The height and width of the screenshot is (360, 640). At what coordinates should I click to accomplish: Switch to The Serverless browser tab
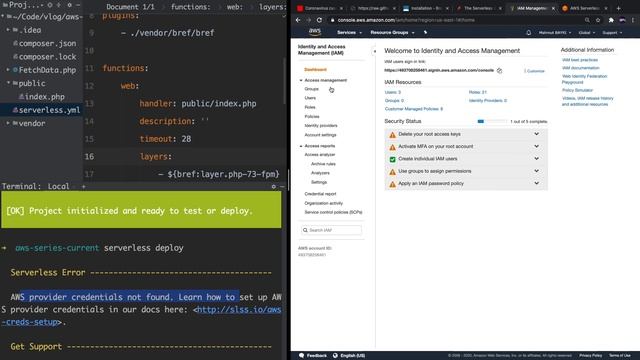(479, 8)
